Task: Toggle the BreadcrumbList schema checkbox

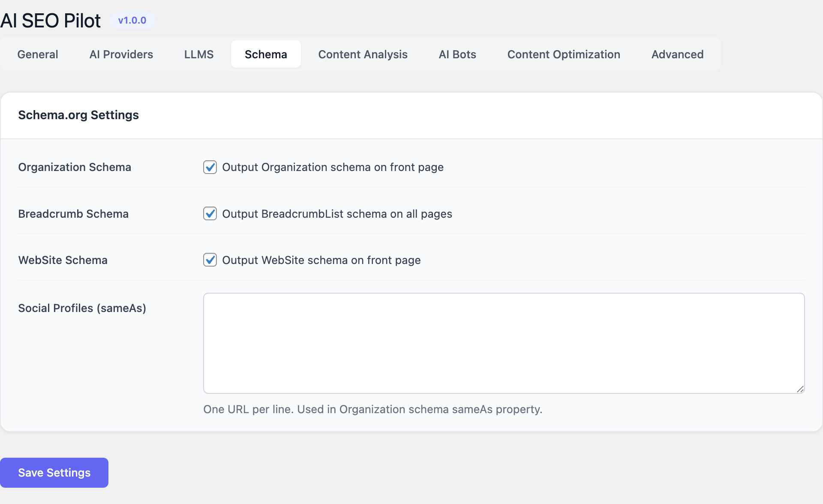Action: 210,213
